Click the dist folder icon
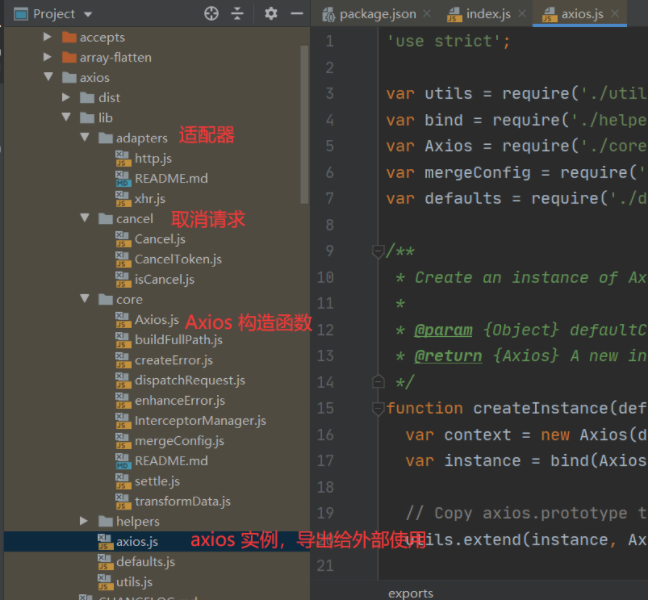 point(87,98)
